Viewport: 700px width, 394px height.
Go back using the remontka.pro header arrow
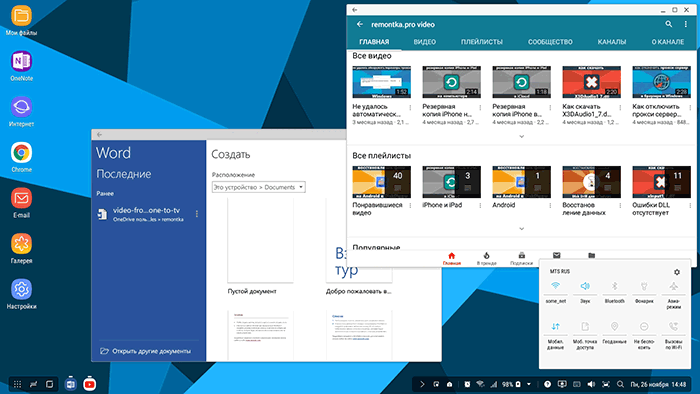pos(360,24)
